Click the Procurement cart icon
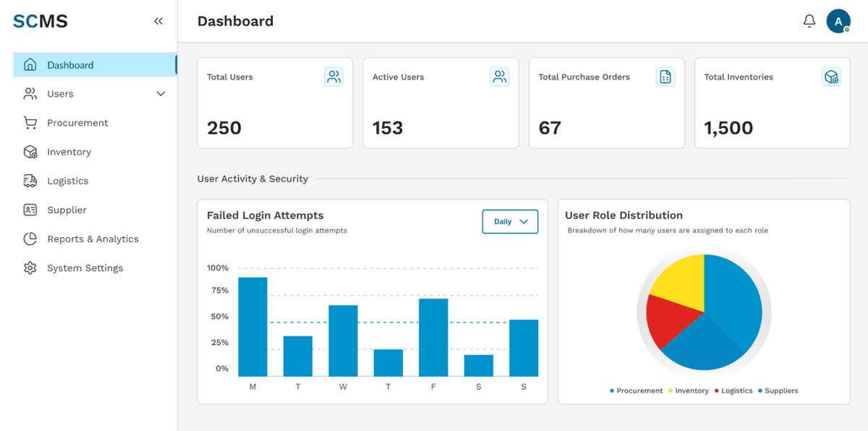Image resolution: width=868 pixels, height=431 pixels. (30, 123)
